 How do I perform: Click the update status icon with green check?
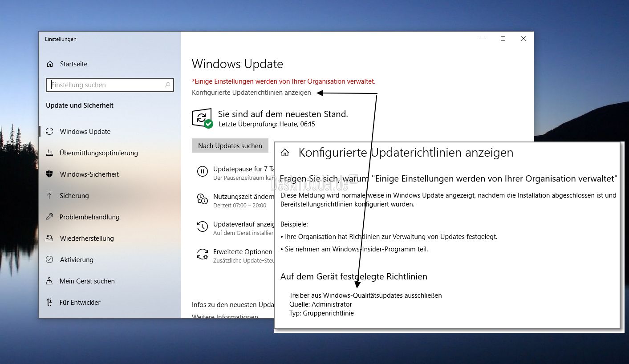(x=202, y=118)
